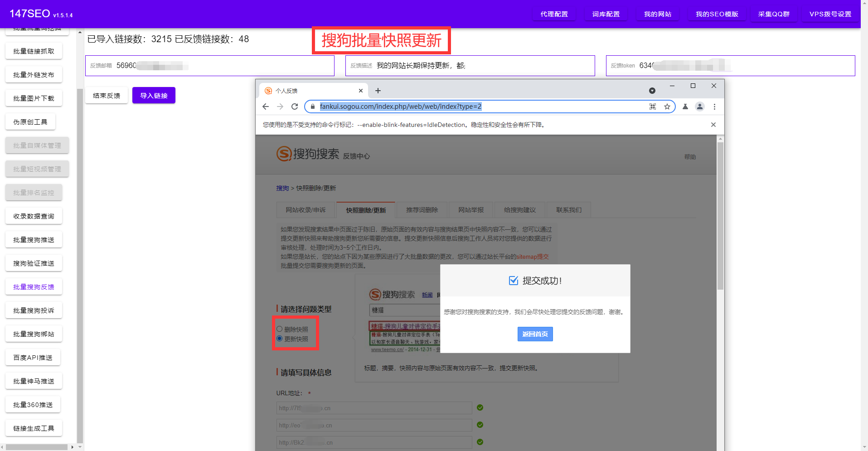Click green check icon beside third URL

pos(480,442)
